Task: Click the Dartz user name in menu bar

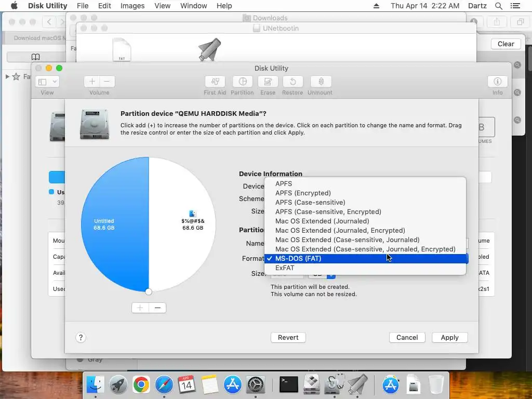Action: pos(477,6)
